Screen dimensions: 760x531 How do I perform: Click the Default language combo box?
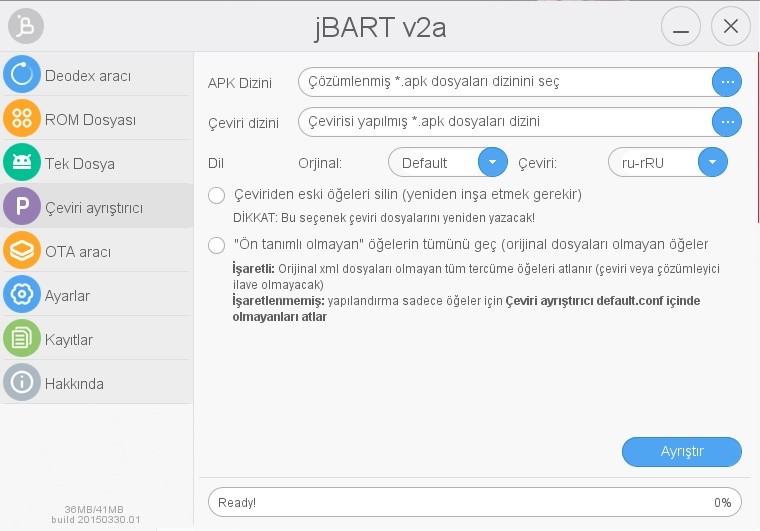[x=447, y=162]
